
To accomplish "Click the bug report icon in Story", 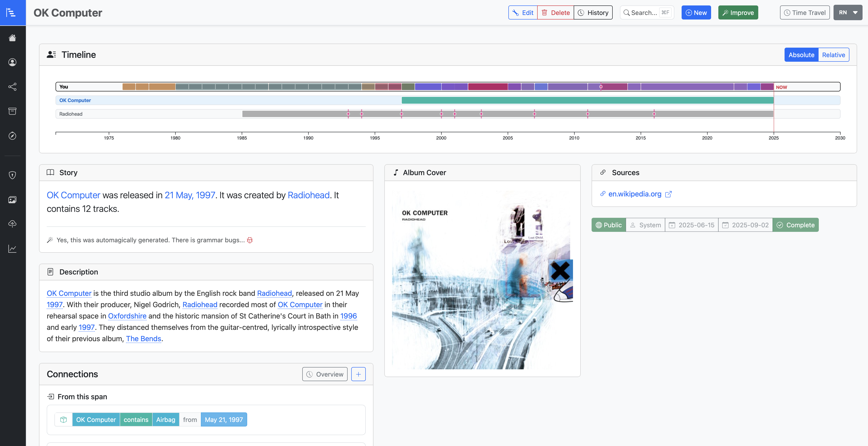I will point(250,240).
